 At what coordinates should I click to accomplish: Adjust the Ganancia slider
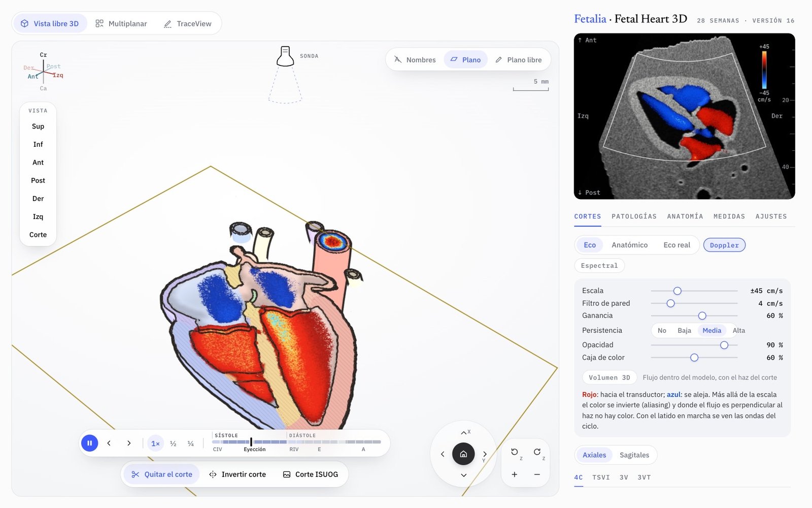coord(694,316)
